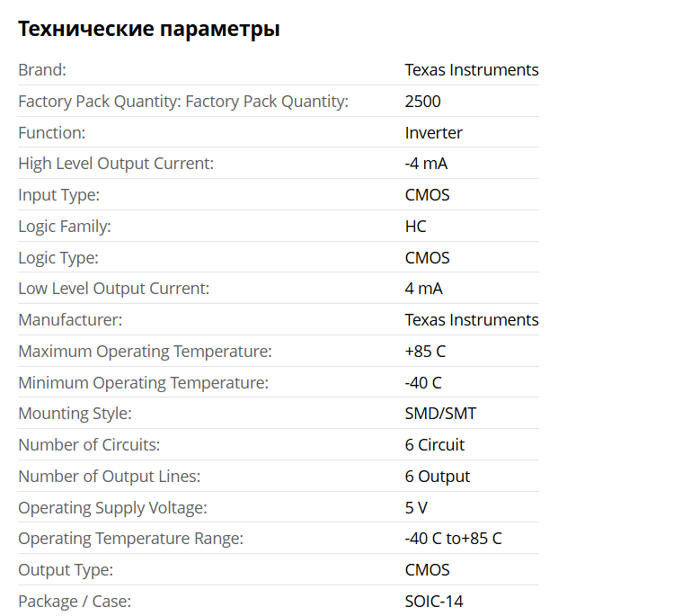Viewport: 700px width, 616px height.
Task: Click the +85 C maximum temperature value
Action: [426, 352]
